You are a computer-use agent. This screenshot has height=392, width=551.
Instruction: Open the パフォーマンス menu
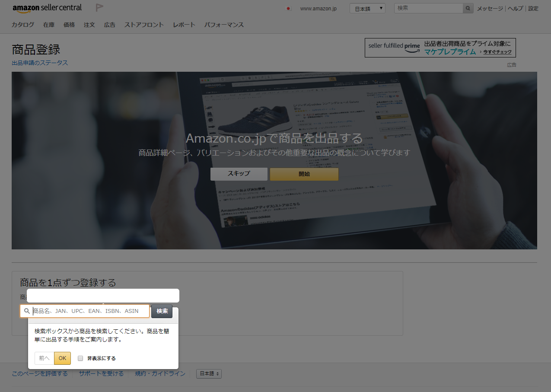point(224,25)
